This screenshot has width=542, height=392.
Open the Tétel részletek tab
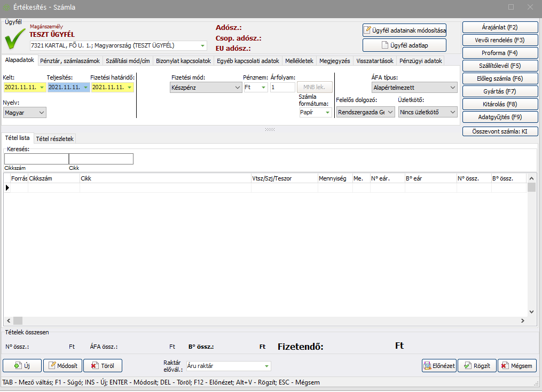[x=54, y=139]
